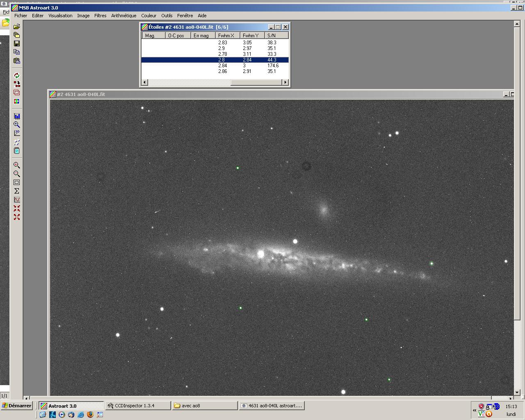Open a file with the folder icon
Viewport: 525px width, 420px height.
pyautogui.click(x=17, y=27)
